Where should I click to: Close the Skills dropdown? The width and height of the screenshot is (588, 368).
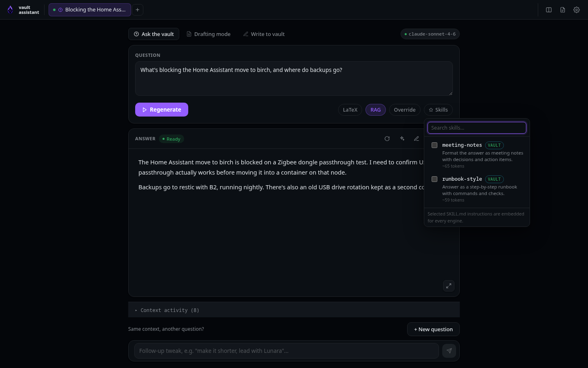click(438, 110)
